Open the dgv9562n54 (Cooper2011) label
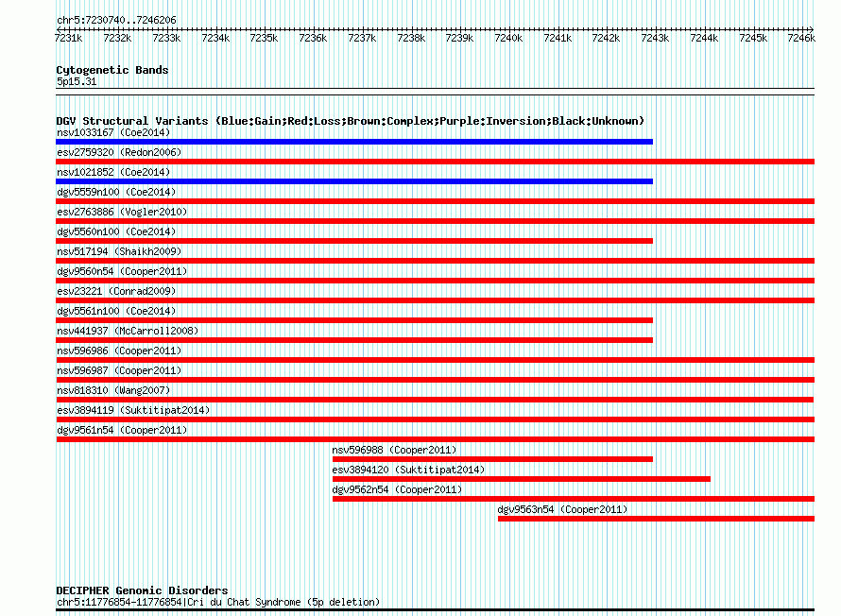 (x=397, y=489)
